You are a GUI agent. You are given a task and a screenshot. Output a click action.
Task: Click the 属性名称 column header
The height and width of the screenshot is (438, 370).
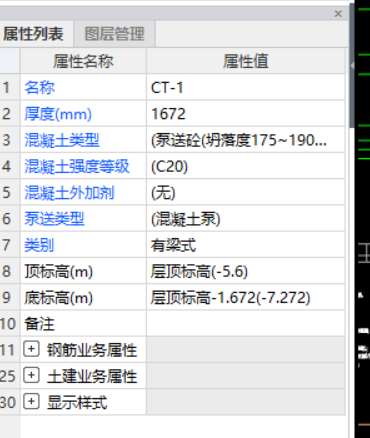83,61
